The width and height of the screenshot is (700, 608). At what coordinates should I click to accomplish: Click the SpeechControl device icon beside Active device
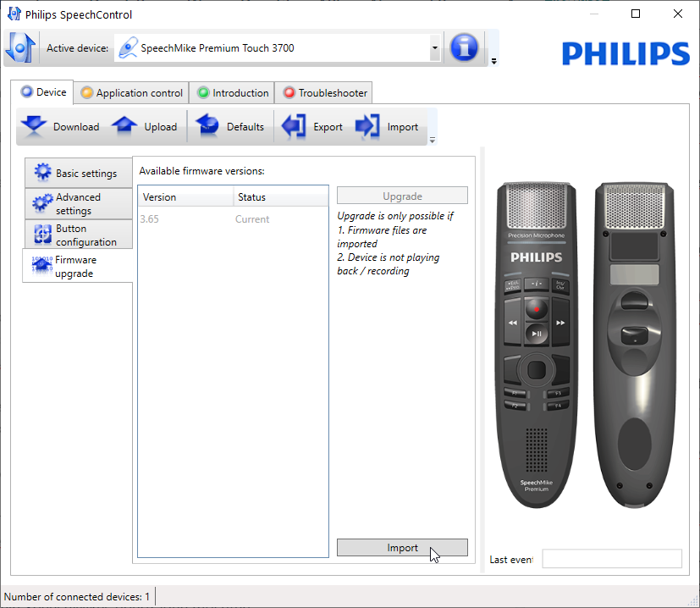pyautogui.click(x=20, y=47)
